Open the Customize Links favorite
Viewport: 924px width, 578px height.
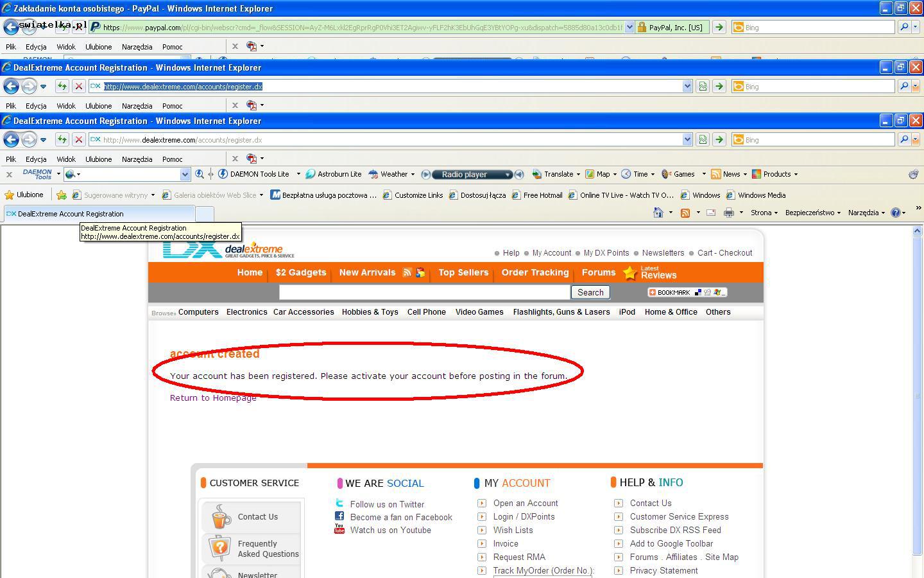point(413,195)
